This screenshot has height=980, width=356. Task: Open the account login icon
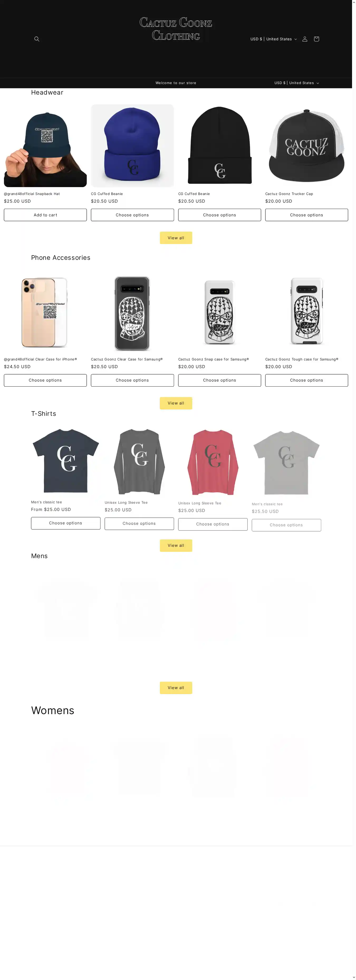pyautogui.click(x=305, y=39)
